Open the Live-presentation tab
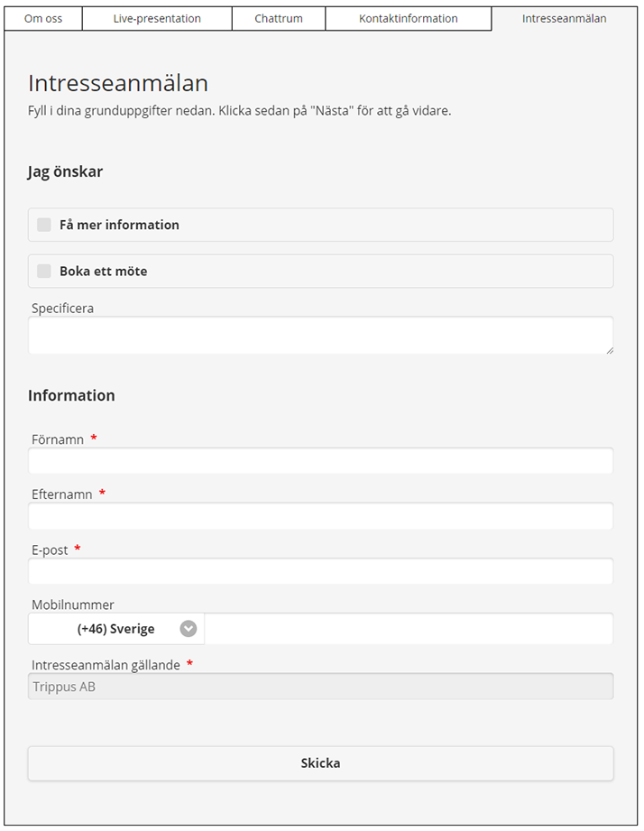644x831 pixels. pyautogui.click(x=157, y=19)
